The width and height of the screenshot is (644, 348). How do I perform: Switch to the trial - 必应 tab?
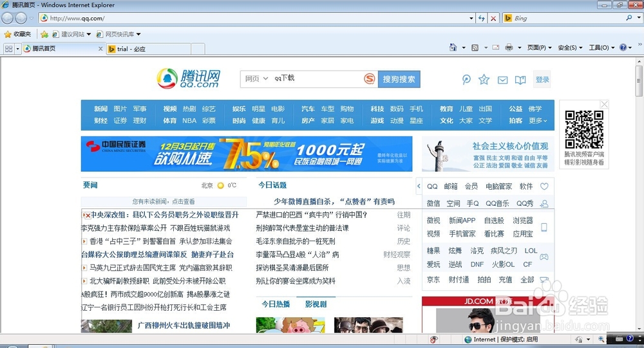pyautogui.click(x=149, y=49)
